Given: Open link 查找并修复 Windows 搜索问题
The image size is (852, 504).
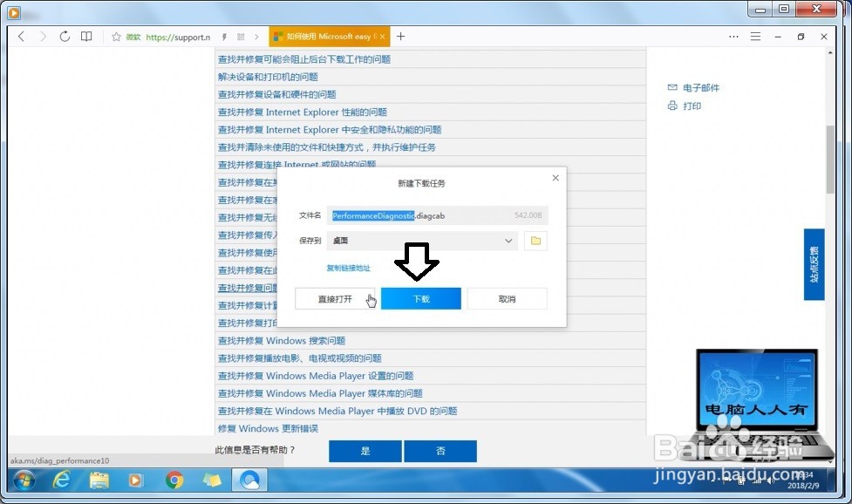Looking at the screenshot, I should 282,341.
